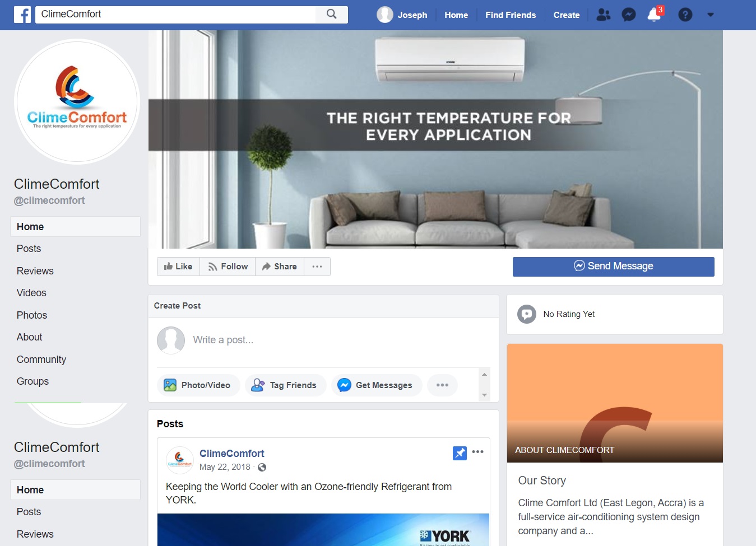
Task: Open the friend requests icon
Action: click(x=604, y=15)
